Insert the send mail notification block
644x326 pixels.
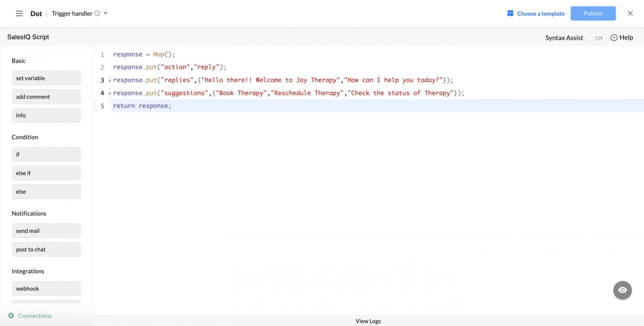[46, 231]
